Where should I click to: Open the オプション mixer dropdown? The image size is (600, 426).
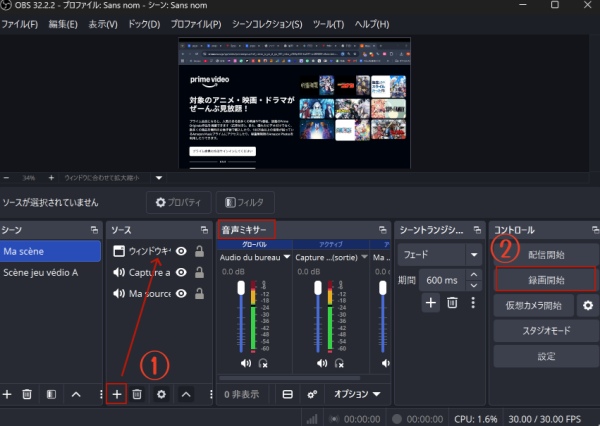point(357,394)
